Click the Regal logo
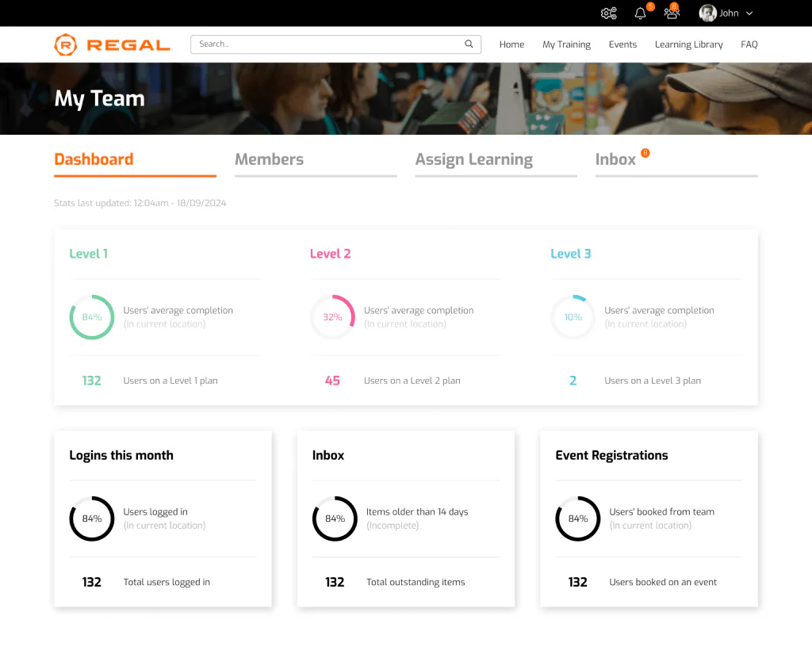This screenshot has height=666, width=812. pyautogui.click(x=113, y=45)
